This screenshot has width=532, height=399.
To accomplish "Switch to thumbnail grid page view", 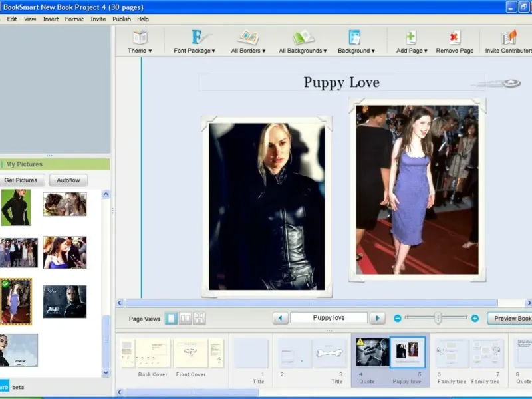I will click(199, 319).
